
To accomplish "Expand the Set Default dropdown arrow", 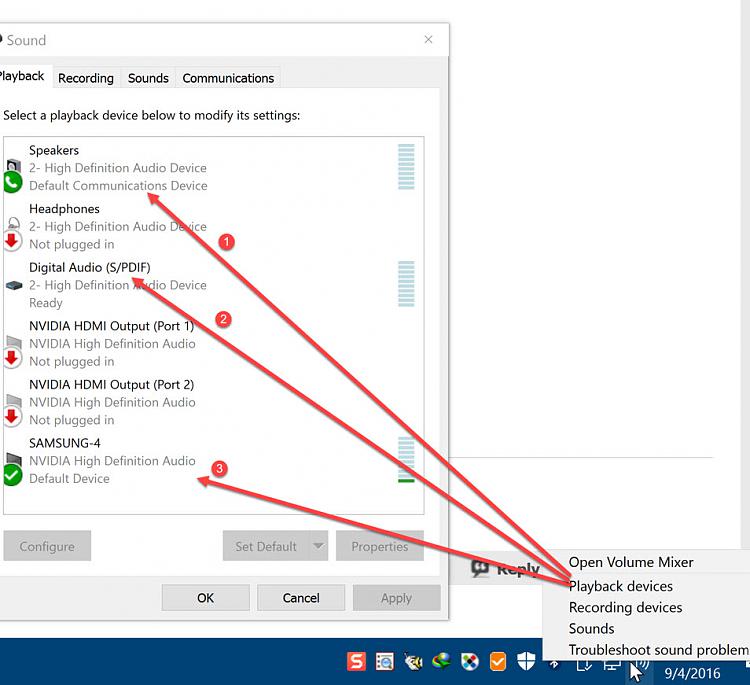I will (x=319, y=546).
